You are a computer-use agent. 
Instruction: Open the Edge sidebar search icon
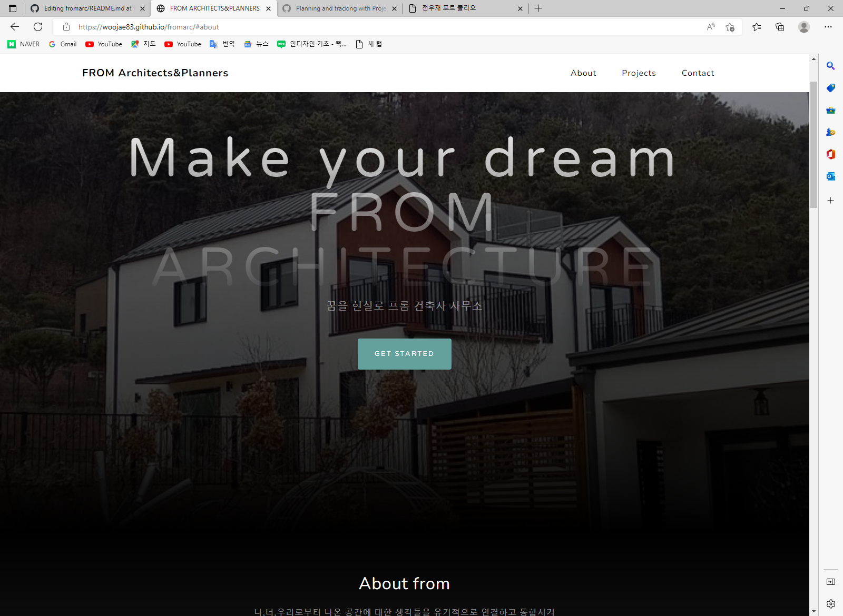point(830,66)
